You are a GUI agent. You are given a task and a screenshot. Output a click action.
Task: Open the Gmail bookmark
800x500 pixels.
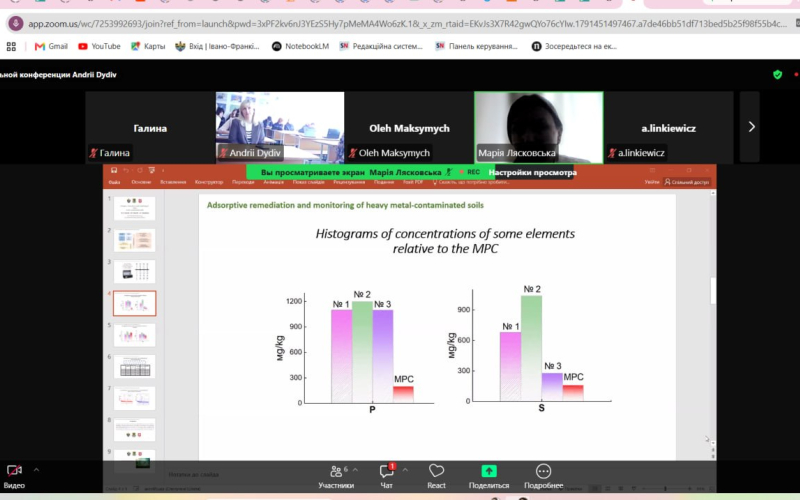point(51,46)
